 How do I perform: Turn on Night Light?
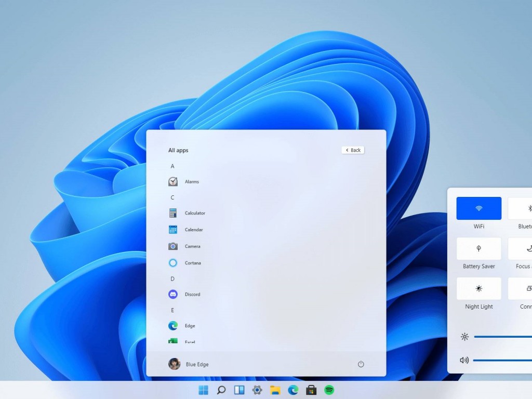click(478, 289)
